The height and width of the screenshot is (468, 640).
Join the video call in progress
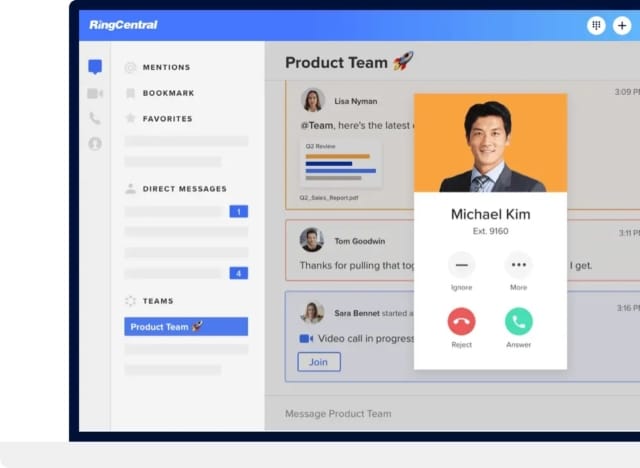(x=319, y=362)
